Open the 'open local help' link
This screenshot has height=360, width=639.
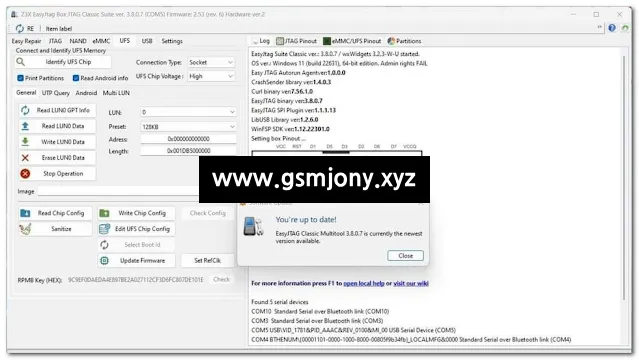coord(364,283)
